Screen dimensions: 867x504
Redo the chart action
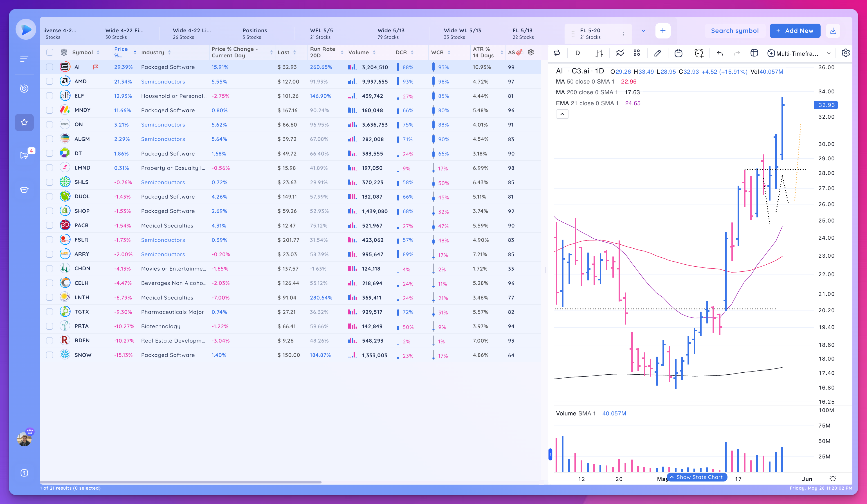tap(736, 53)
